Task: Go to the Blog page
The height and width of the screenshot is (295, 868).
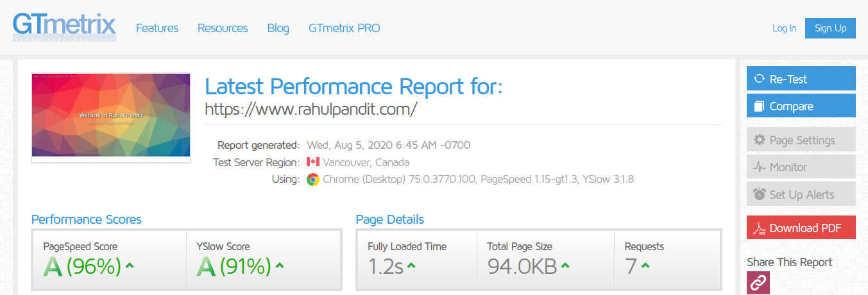Action: tap(278, 28)
